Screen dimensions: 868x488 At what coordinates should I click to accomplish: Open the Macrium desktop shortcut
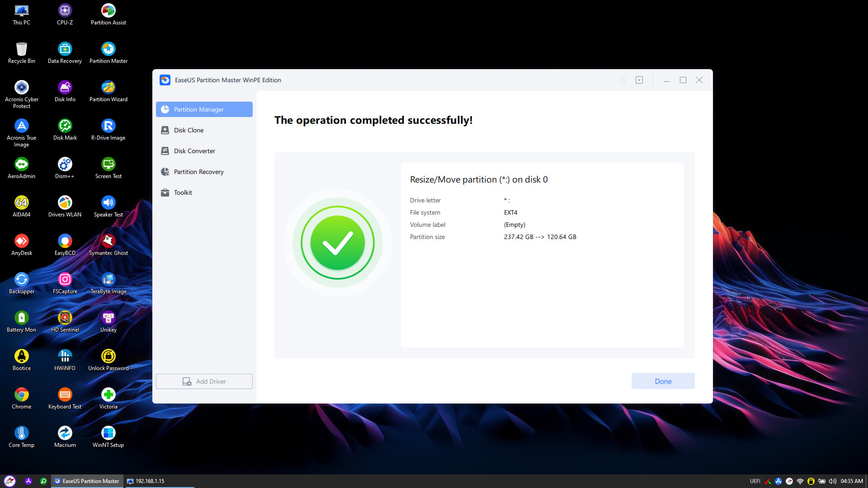click(x=65, y=436)
